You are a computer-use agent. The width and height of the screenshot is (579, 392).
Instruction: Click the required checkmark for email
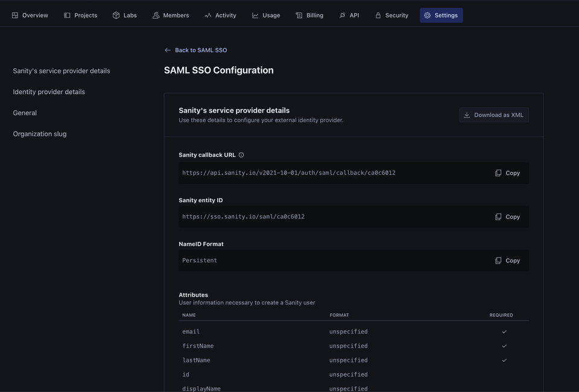tap(504, 332)
